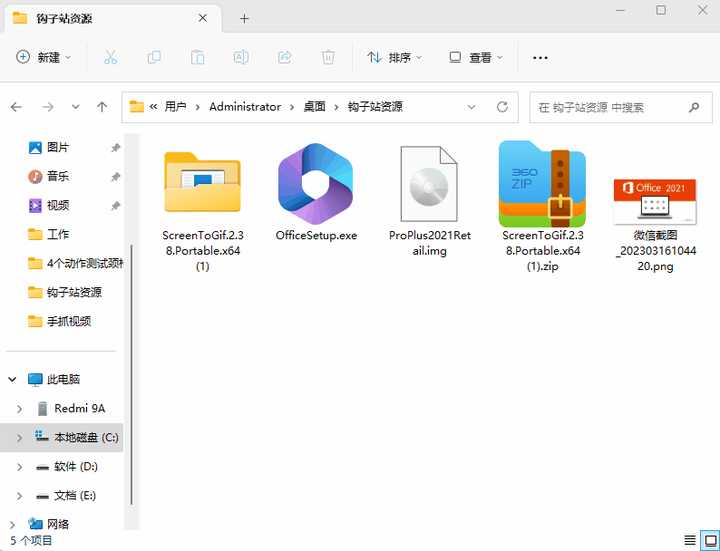Go back with the left arrow
The image size is (720, 551).
coord(17,107)
